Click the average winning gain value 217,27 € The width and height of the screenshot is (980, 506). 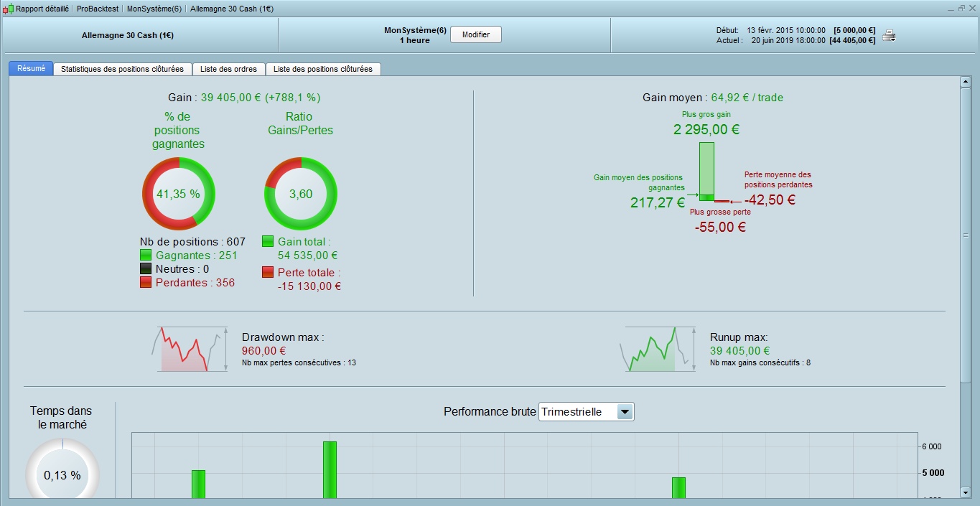coord(658,202)
